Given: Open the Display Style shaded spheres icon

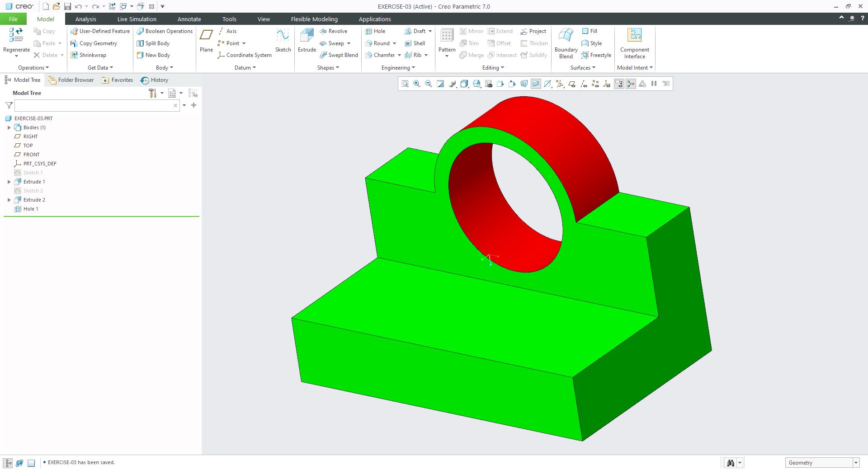Looking at the screenshot, I should click(453, 84).
